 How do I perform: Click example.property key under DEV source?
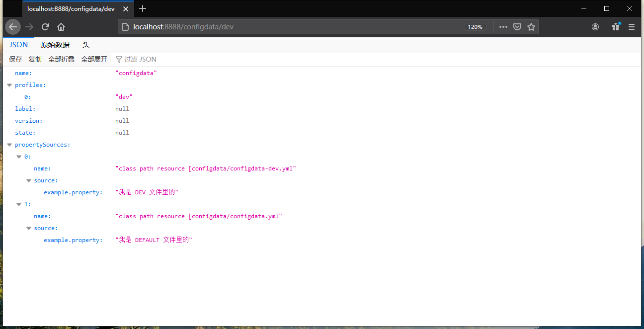[73, 192]
